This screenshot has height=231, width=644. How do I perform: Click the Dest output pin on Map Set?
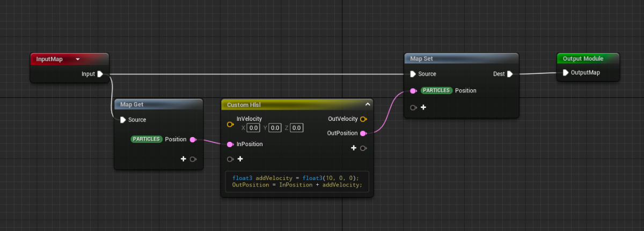click(x=510, y=74)
